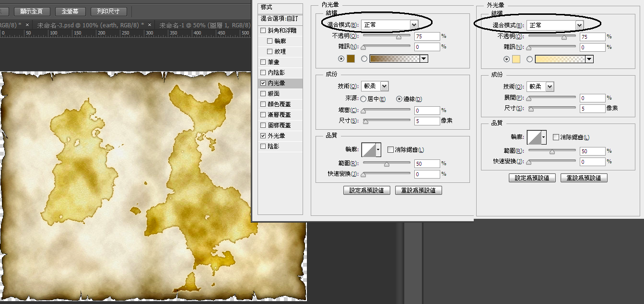This screenshot has width=644, height=304.
Task: Click the 顯示全頁 button
Action: [x=32, y=11]
